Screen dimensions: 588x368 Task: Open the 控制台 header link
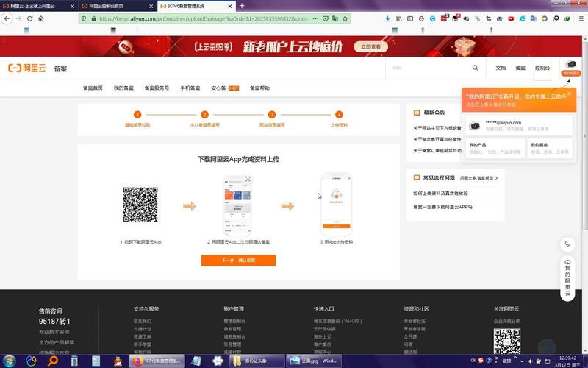(542, 68)
